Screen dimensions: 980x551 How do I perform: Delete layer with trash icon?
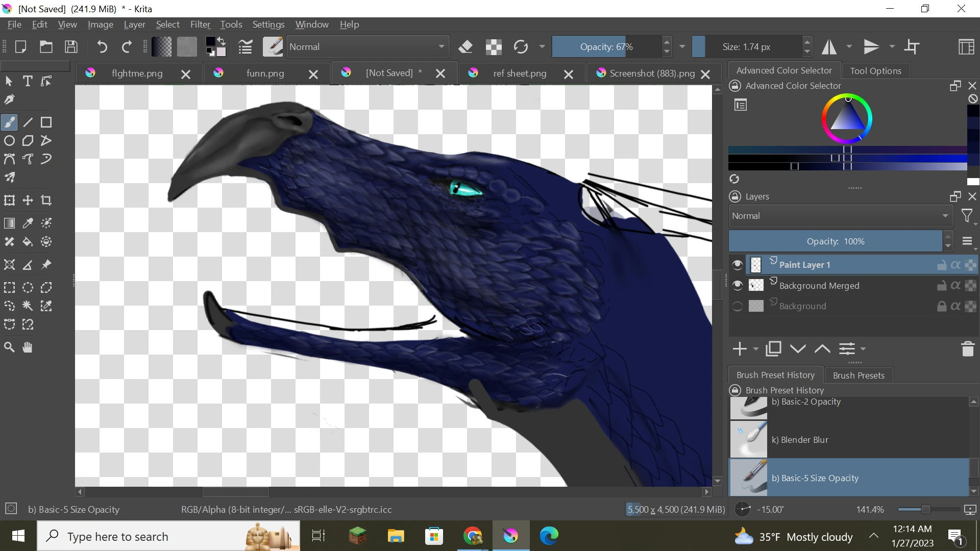pos(968,349)
